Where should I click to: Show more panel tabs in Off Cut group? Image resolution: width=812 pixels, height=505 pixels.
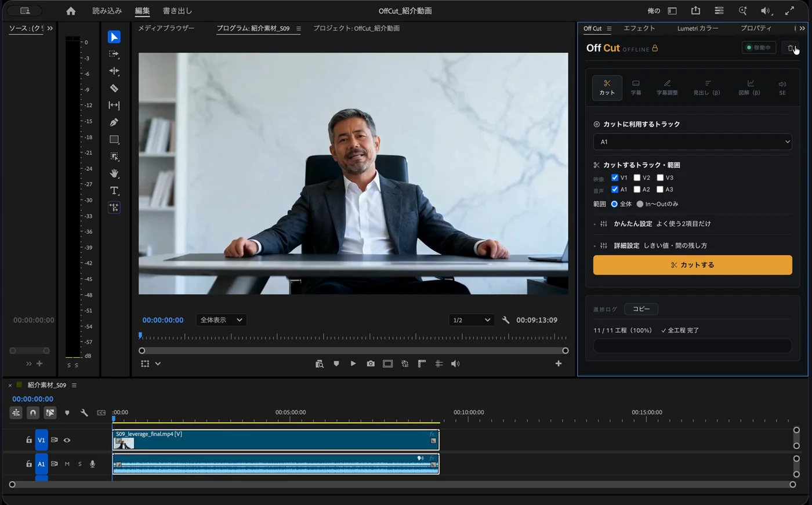click(x=802, y=28)
